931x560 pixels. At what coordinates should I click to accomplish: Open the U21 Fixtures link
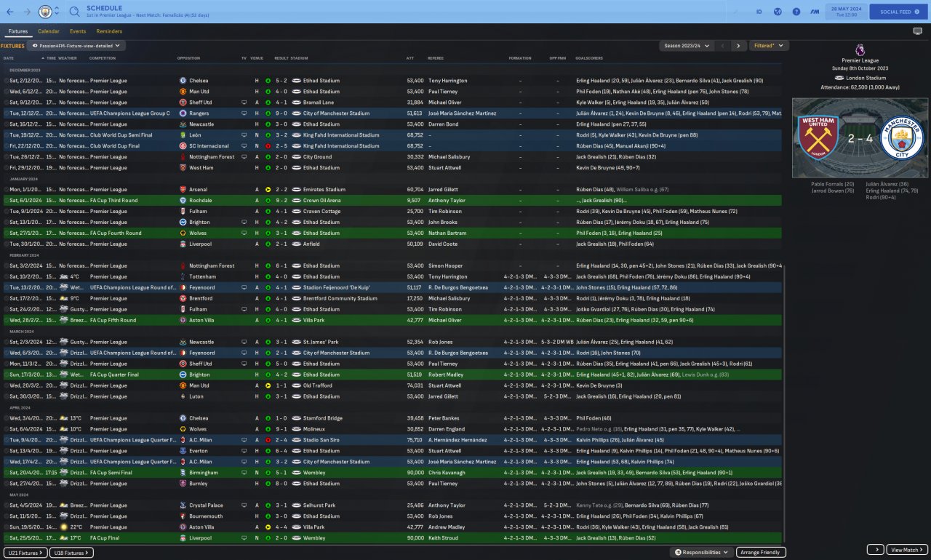[x=25, y=553]
